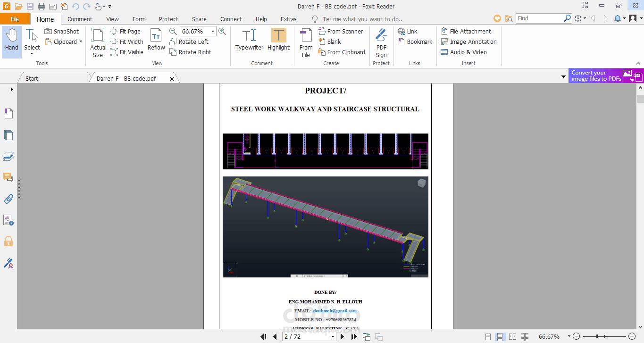Activate the Highlight tool
This screenshot has width=644, height=343.
point(278,41)
